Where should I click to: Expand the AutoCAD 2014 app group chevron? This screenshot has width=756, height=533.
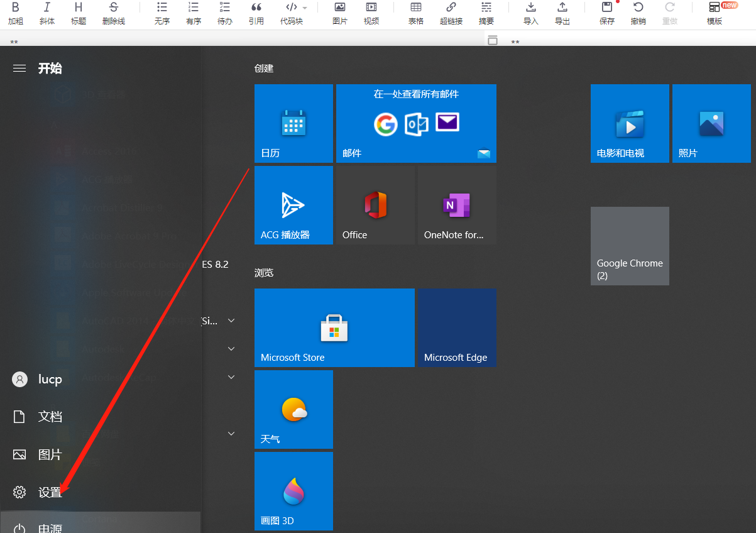(x=231, y=320)
